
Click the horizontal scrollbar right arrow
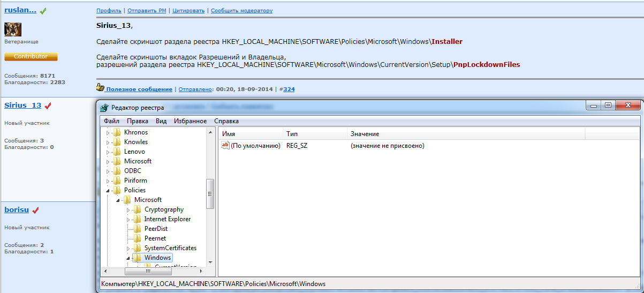pos(202,271)
